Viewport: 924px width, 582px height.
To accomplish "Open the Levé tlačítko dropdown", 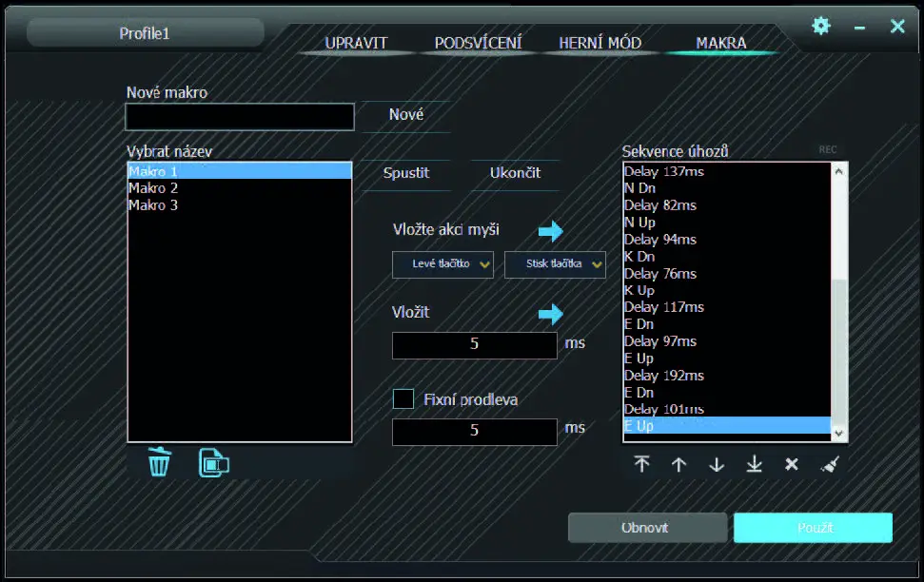I will (x=442, y=264).
